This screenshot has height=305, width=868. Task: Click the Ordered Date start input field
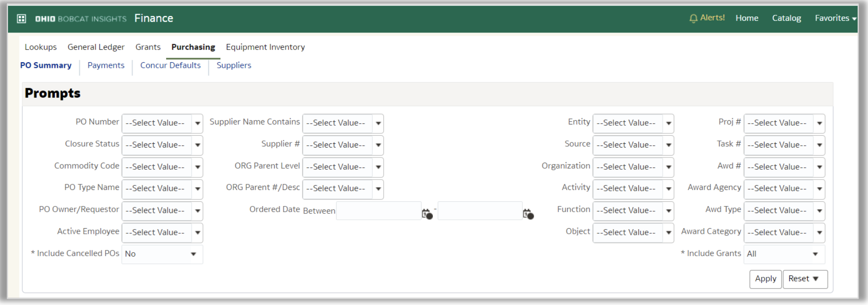pyautogui.click(x=378, y=211)
